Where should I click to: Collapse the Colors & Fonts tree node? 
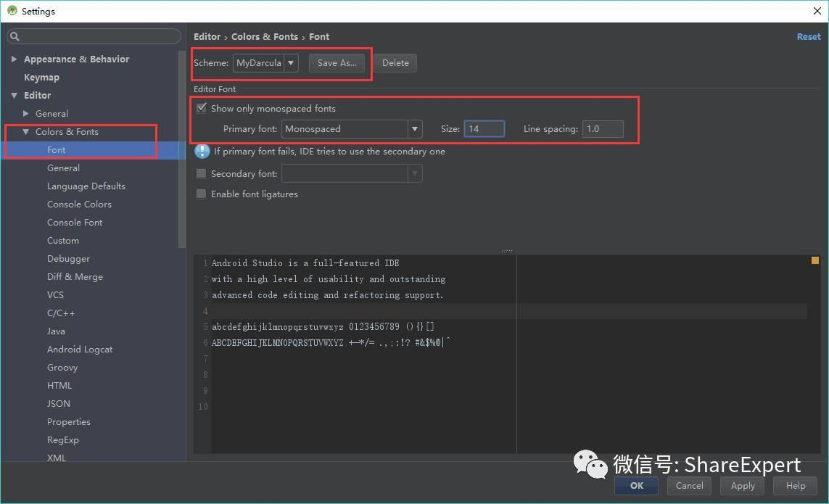(x=26, y=132)
